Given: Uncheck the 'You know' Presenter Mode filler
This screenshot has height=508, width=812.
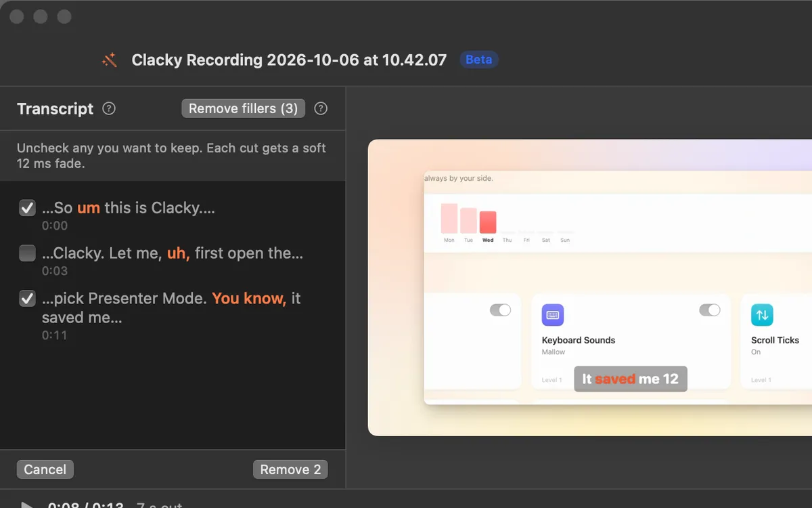Looking at the screenshot, I should [27, 298].
